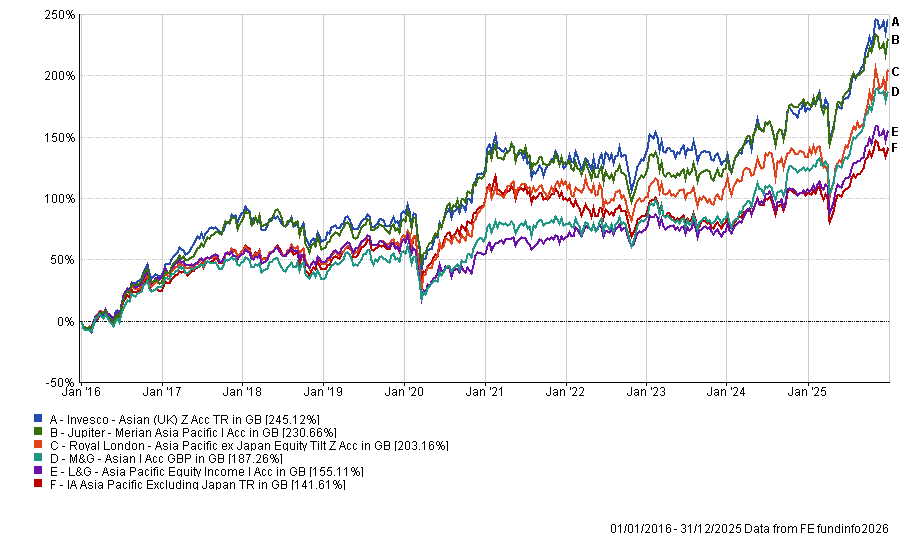Click the blue Invesco legend swatch

click(37, 418)
